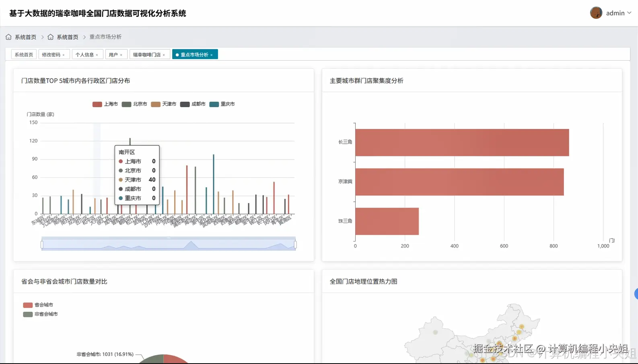This screenshot has width=638, height=364.
Task: Click the 珠三角 bar
Action: [x=387, y=221]
